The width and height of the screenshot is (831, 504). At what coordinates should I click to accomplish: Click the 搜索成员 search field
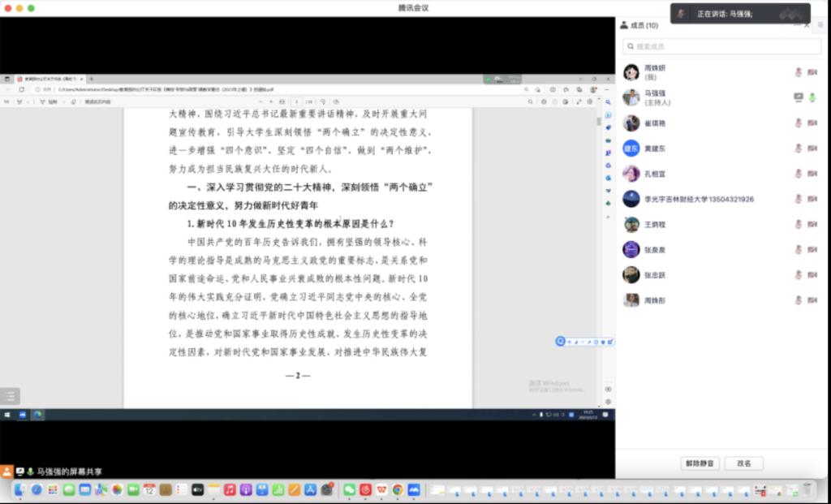tap(721, 47)
